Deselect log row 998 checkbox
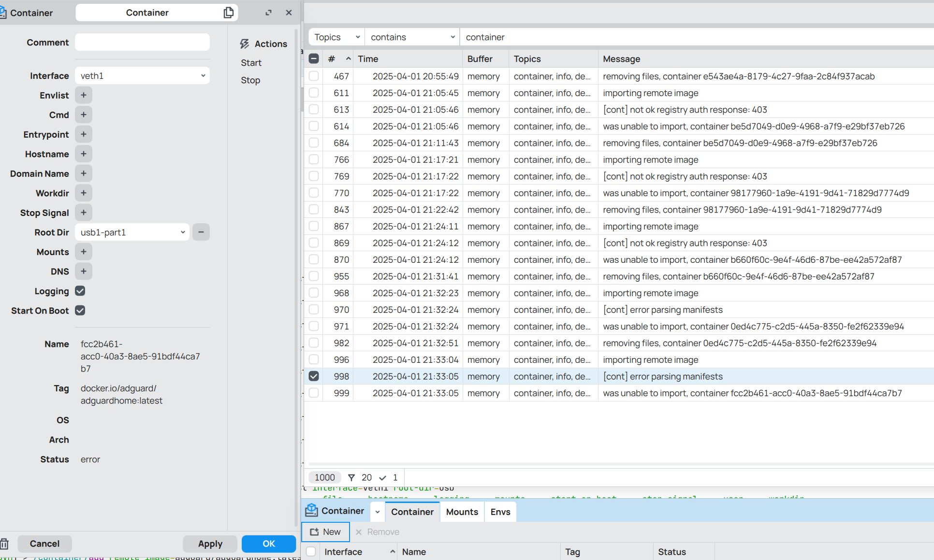Image resolution: width=934 pixels, height=560 pixels. click(x=314, y=376)
